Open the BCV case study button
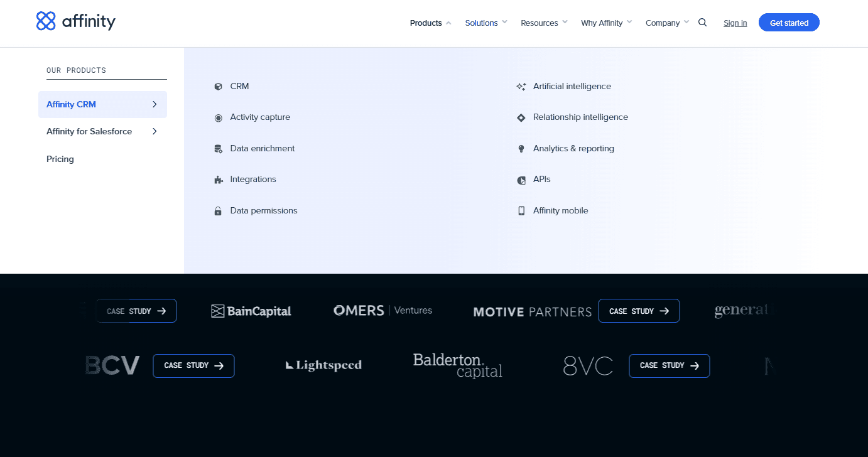 tap(193, 365)
